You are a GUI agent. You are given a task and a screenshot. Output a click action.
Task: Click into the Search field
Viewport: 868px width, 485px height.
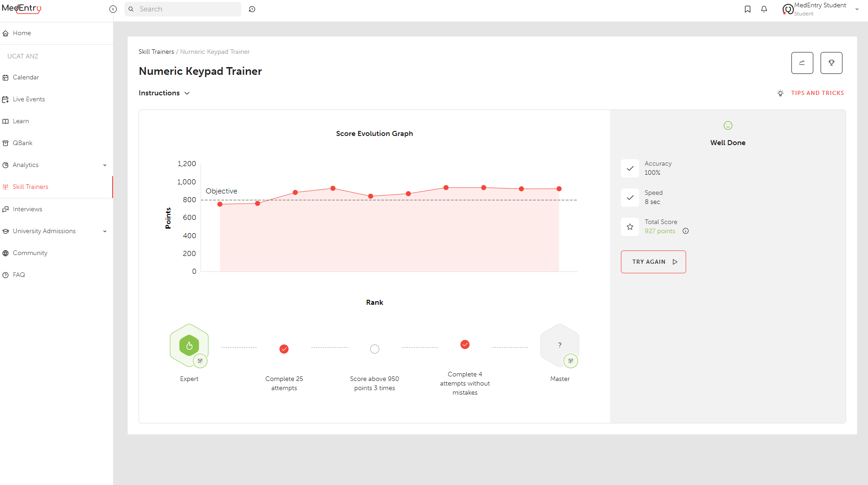[x=187, y=9]
